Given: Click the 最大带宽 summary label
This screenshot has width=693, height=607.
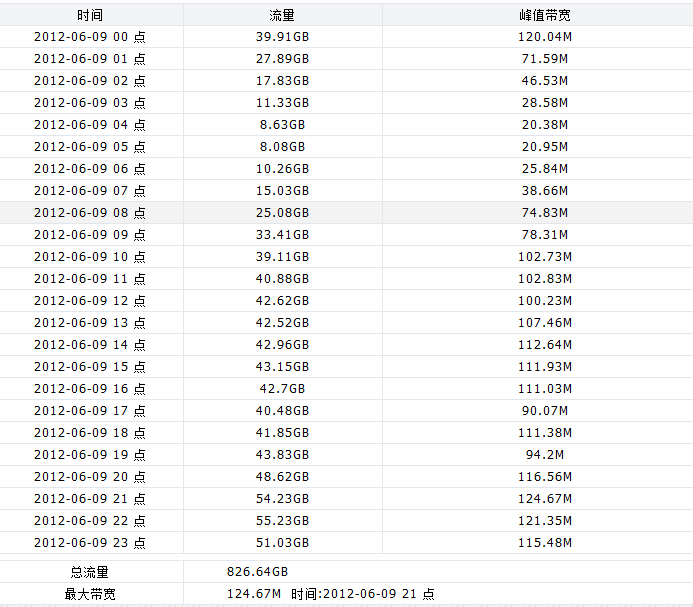Looking at the screenshot, I should pos(90,594).
